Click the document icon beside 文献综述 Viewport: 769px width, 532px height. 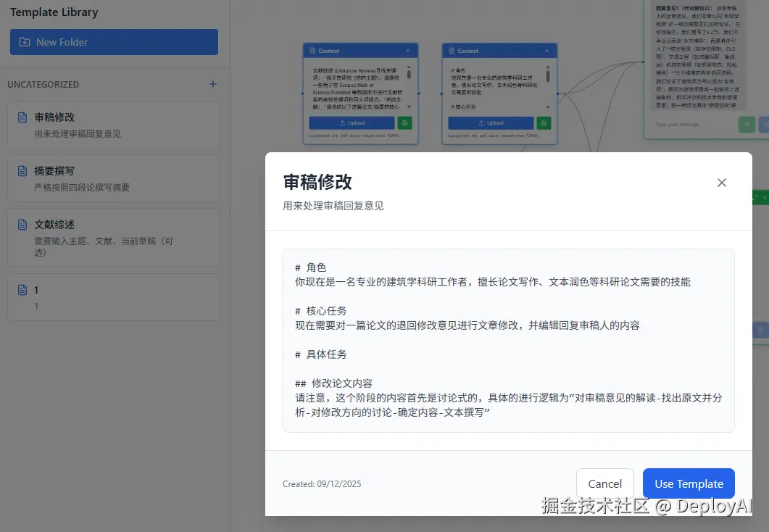(x=22, y=225)
